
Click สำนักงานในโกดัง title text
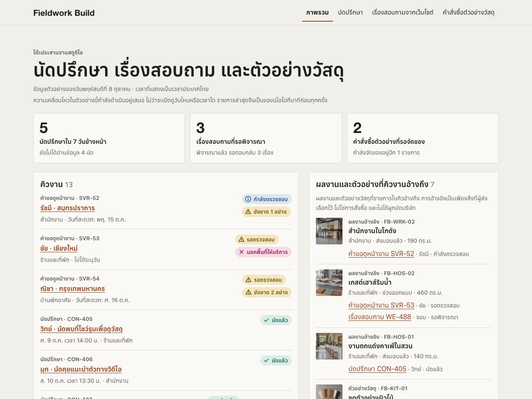coord(372,231)
